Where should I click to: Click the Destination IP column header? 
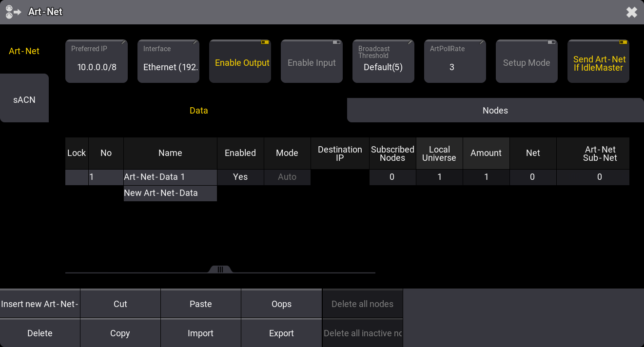click(340, 153)
